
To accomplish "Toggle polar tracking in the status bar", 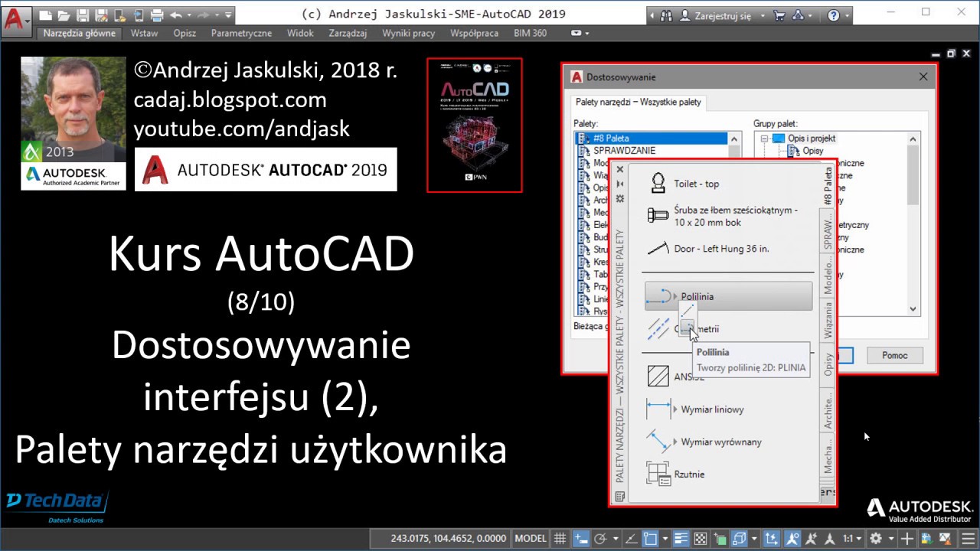I will [601, 538].
